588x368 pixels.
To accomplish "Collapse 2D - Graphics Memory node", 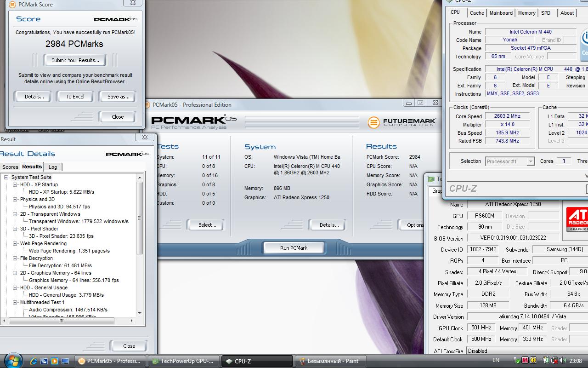I will [x=15, y=273].
